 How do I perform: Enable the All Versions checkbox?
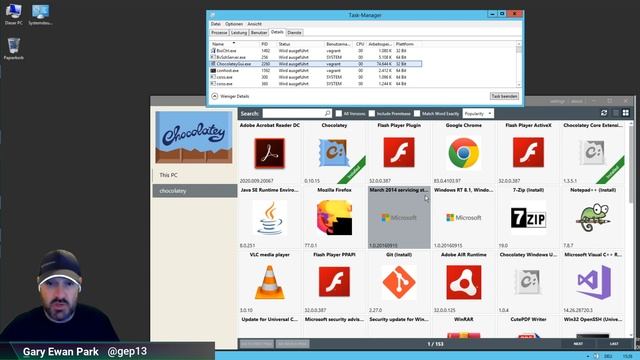(x=338, y=113)
